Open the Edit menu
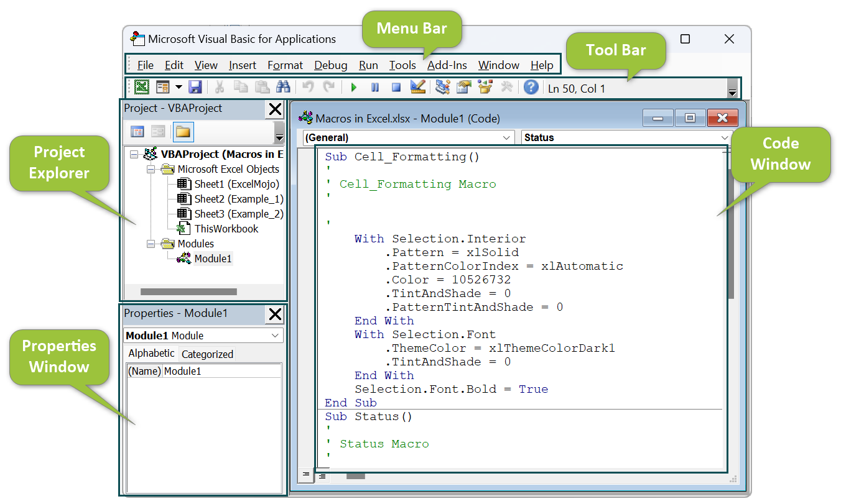The height and width of the screenshot is (504, 841). (174, 65)
